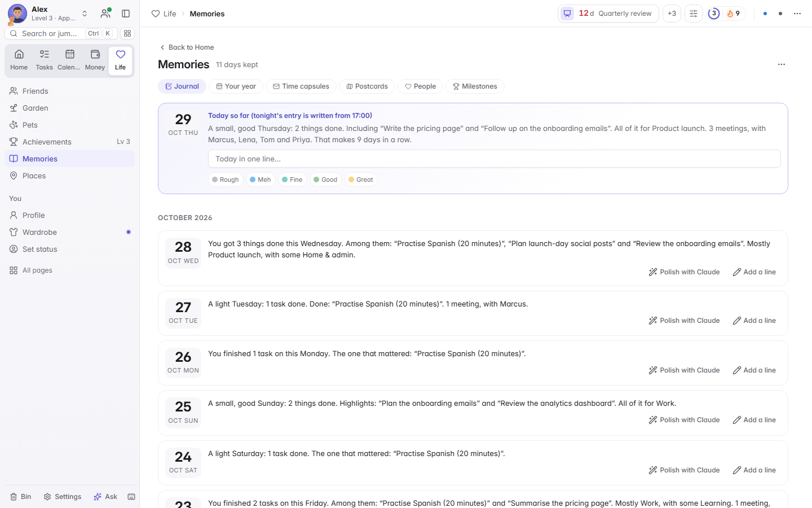Image resolution: width=812 pixels, height=508 pixels.
Task: Go to Home in top navigation
Action: 19,60
